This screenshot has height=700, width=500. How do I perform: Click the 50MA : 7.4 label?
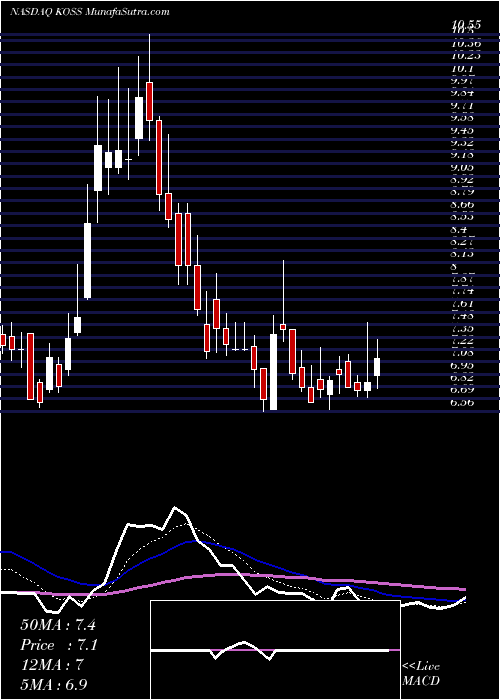coord(58,625)
